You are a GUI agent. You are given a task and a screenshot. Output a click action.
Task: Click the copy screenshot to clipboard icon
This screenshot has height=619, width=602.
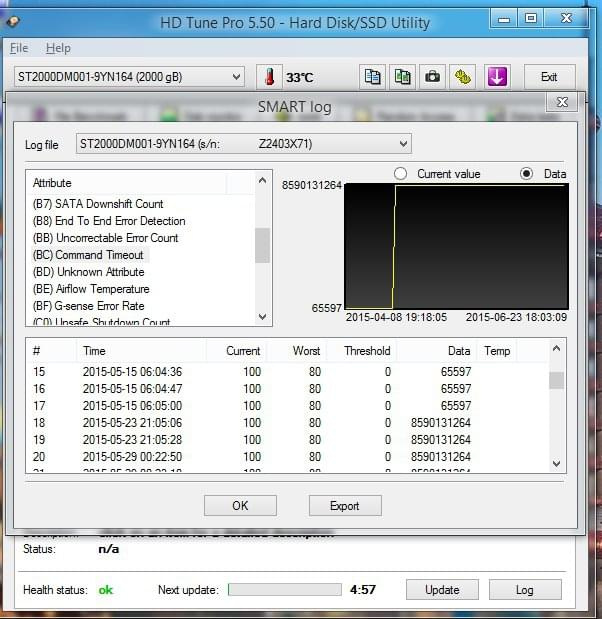coord(402,77)
